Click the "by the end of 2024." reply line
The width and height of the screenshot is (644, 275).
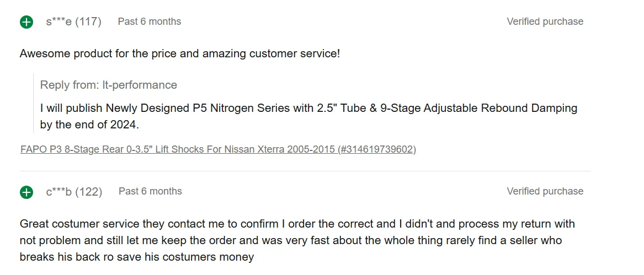tap(90, 125)
